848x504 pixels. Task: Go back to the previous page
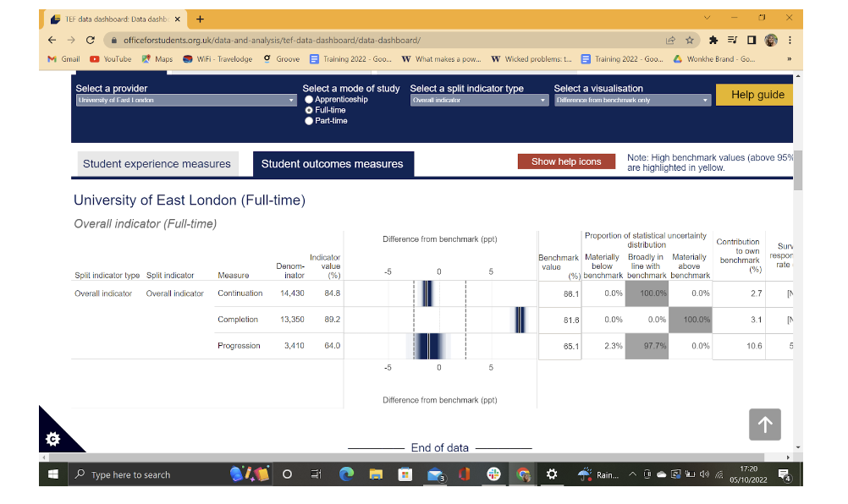[x=52, y=40]
